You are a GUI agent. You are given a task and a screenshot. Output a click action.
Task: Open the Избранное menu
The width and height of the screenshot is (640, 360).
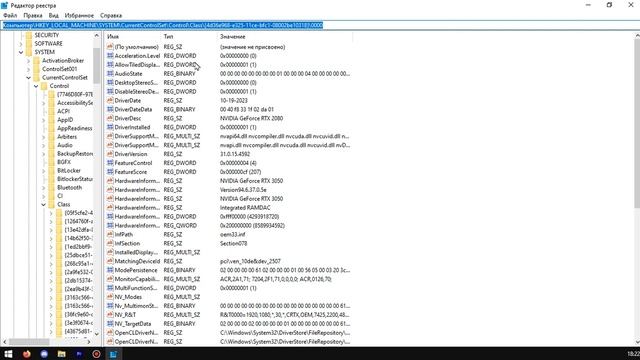pyautogui.click(x=79, y=16)
